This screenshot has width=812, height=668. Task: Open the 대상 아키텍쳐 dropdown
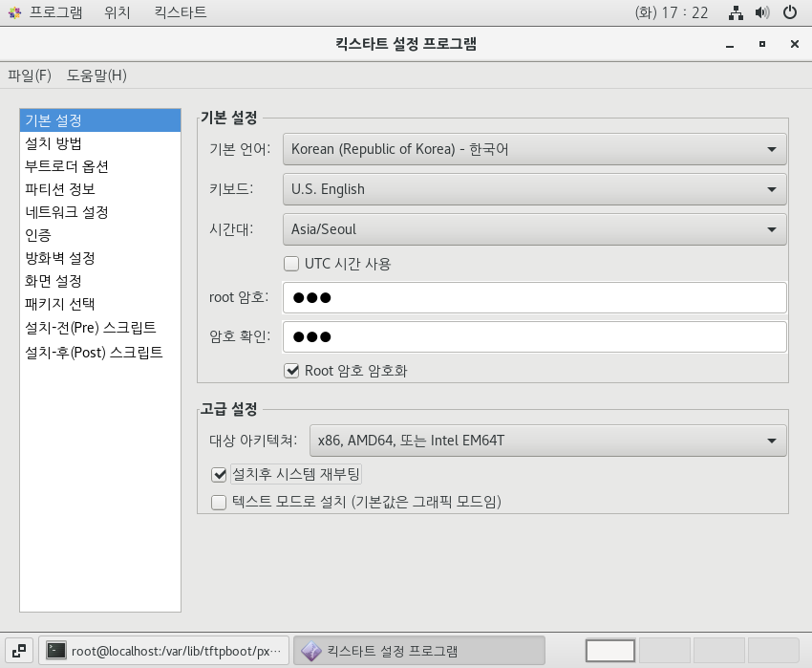click(548, 441)
